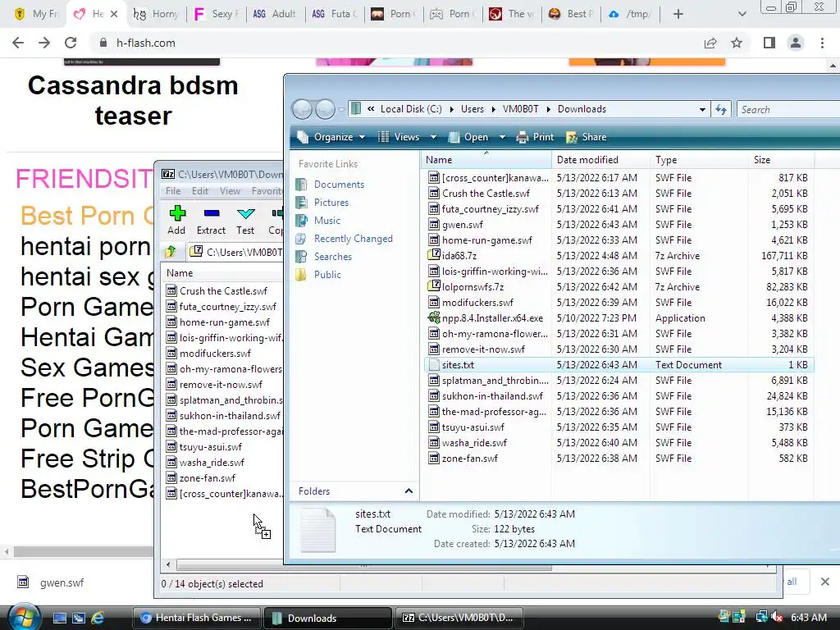840x630 pixels.
Task: Switch to the Horny browser tab
Action: 157,14
